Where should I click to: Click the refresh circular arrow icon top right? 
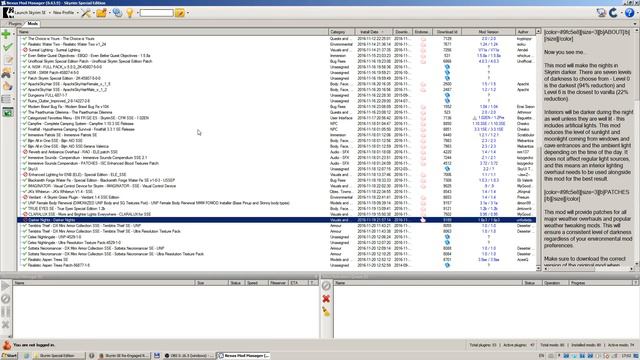click(613, 13)
